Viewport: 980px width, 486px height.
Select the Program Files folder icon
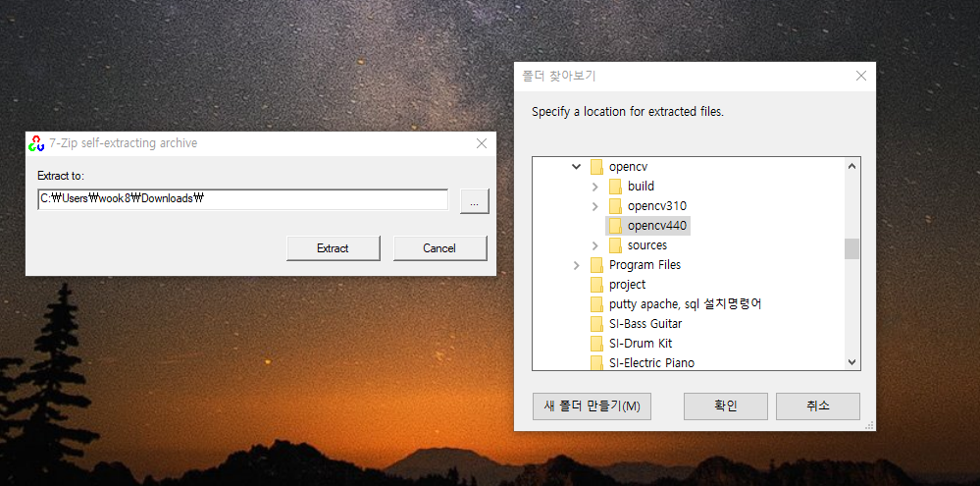pyautogui.click(x=596, y=264)
